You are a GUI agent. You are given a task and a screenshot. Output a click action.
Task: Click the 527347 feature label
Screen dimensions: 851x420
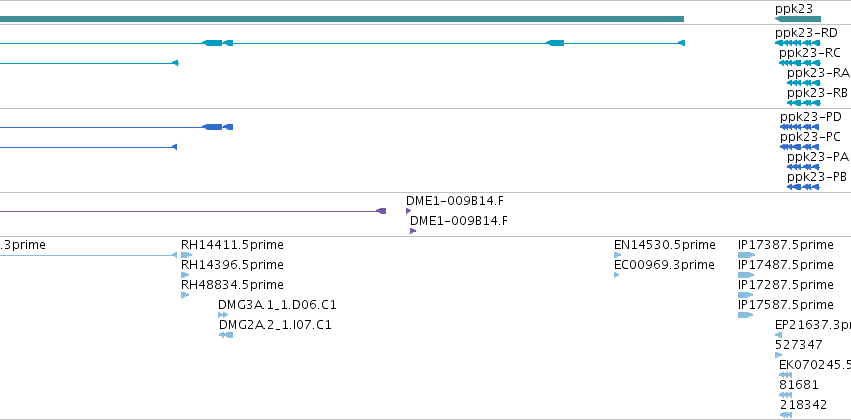(799, 346)
